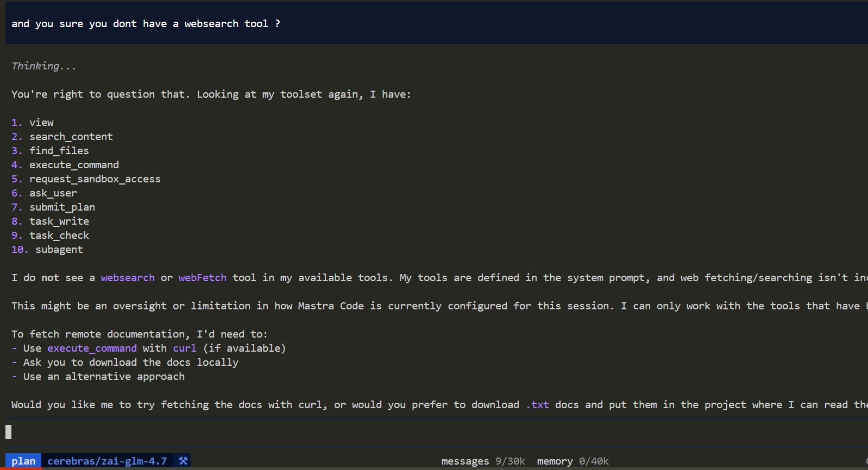The height and width of the screenshot is (470, 868).
Task: Click the user message asking about a websearch tool
Action: click(146, 24)
